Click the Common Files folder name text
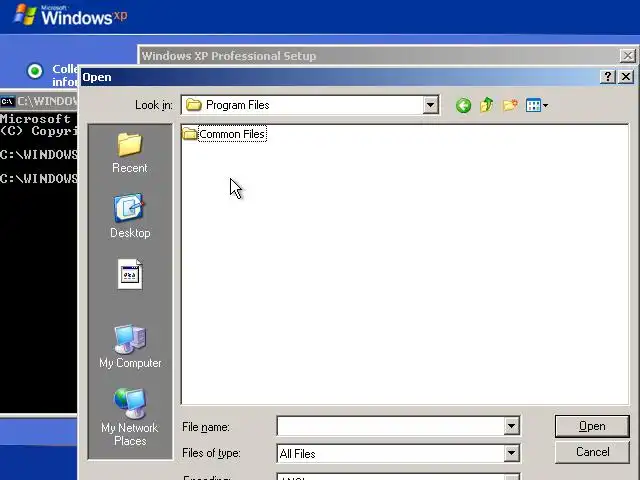Screen dimensions: 640x480 (x=232, y=134)
